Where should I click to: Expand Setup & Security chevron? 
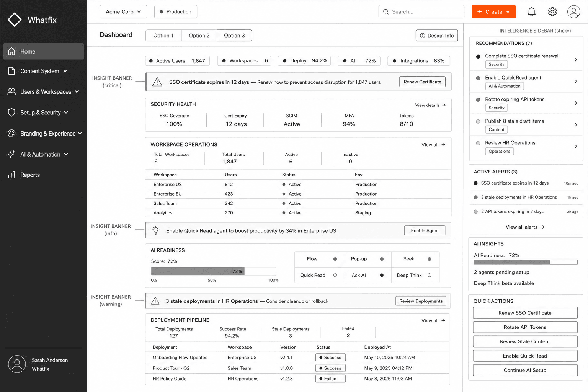[x=66, y=113]
